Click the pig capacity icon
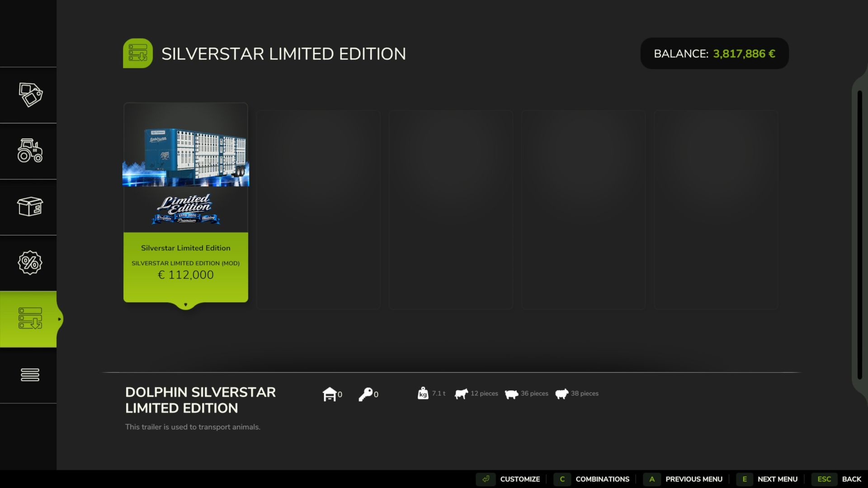The image size is (868, 488). (511, 394)
